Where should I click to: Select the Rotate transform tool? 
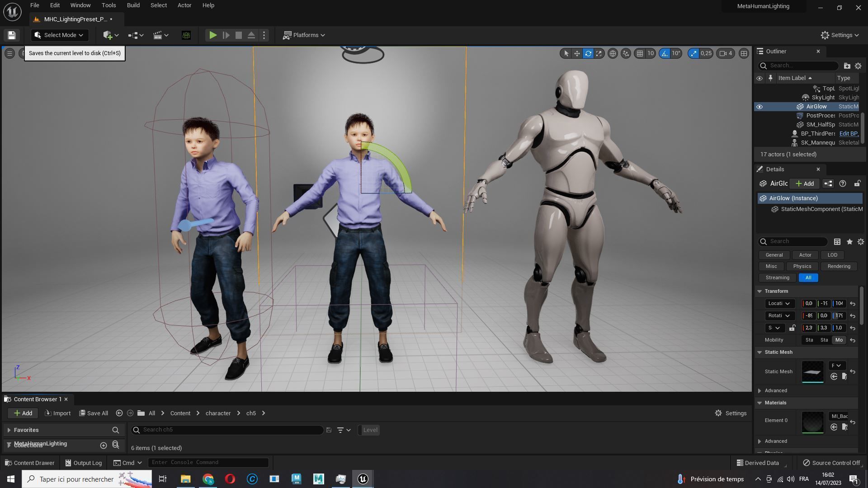click(588, 53)
